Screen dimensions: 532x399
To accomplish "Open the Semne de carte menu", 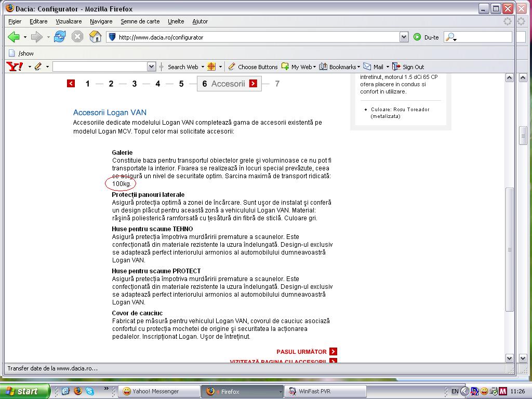I will tap(140, 21).
